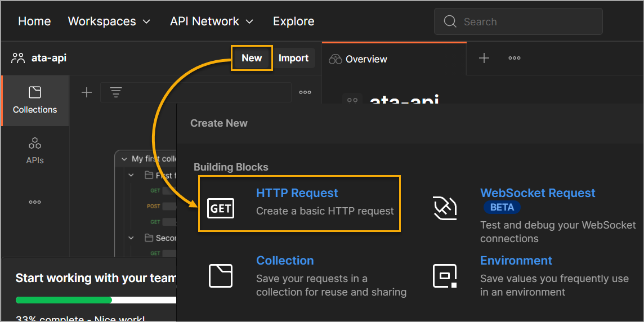Viewport: 644px width, 322px height.
Task: Choose Environment building block
Action: 516,261
